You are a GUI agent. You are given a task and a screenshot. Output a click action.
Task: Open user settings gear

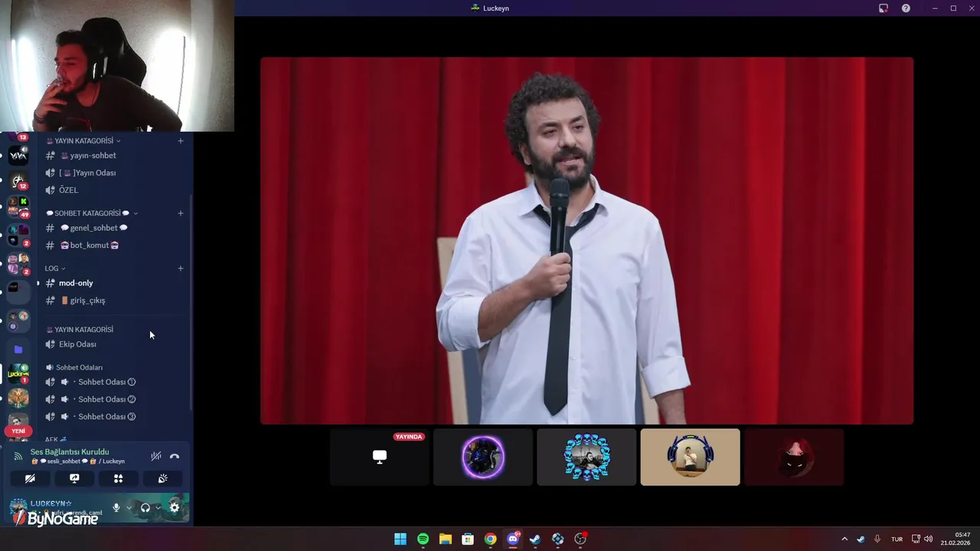point(175,507)
